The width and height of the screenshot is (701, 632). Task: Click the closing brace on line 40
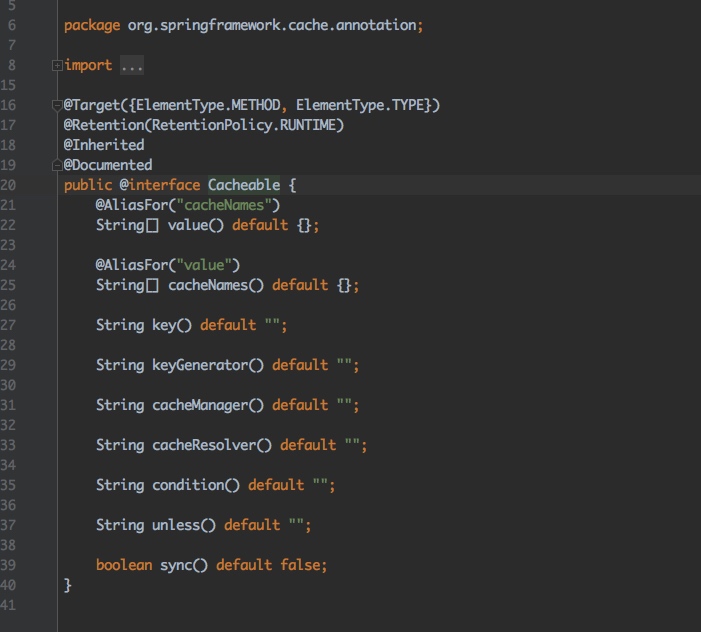point(68,585)
